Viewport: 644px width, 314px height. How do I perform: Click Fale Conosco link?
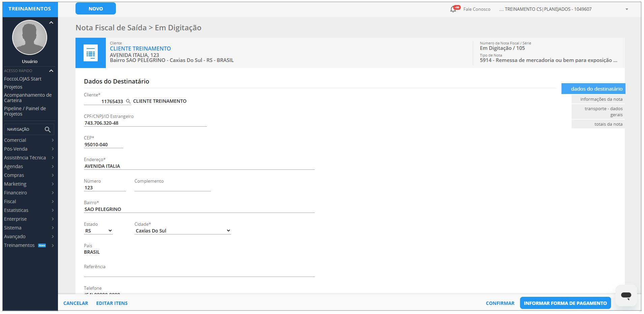coord(477,9)
